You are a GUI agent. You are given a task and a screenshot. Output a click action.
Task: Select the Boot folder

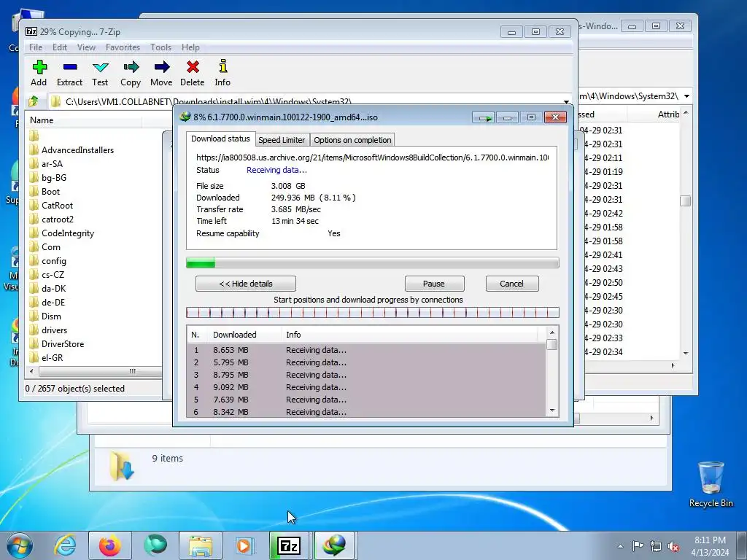[x=44, y=192]
